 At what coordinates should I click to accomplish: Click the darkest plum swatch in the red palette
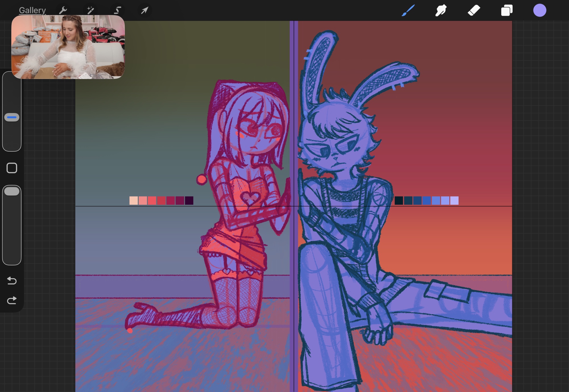pos(189,201)
